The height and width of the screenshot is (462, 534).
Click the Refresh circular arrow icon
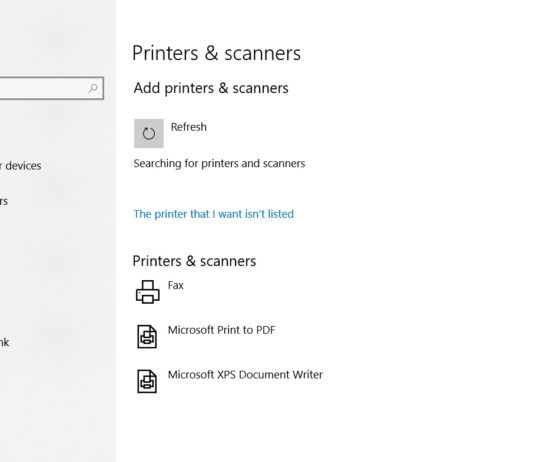point(149,133)
